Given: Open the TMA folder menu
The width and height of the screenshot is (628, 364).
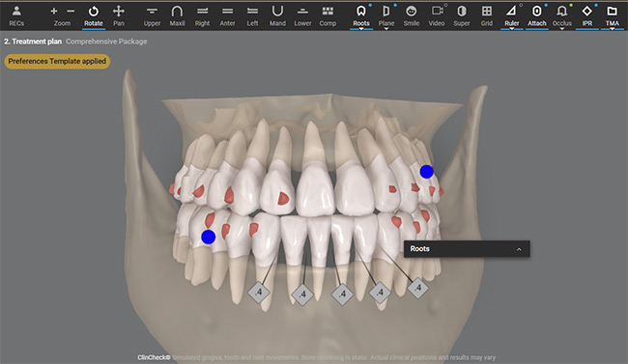Looking at the screenshot, I should click(x=612, y=16).
